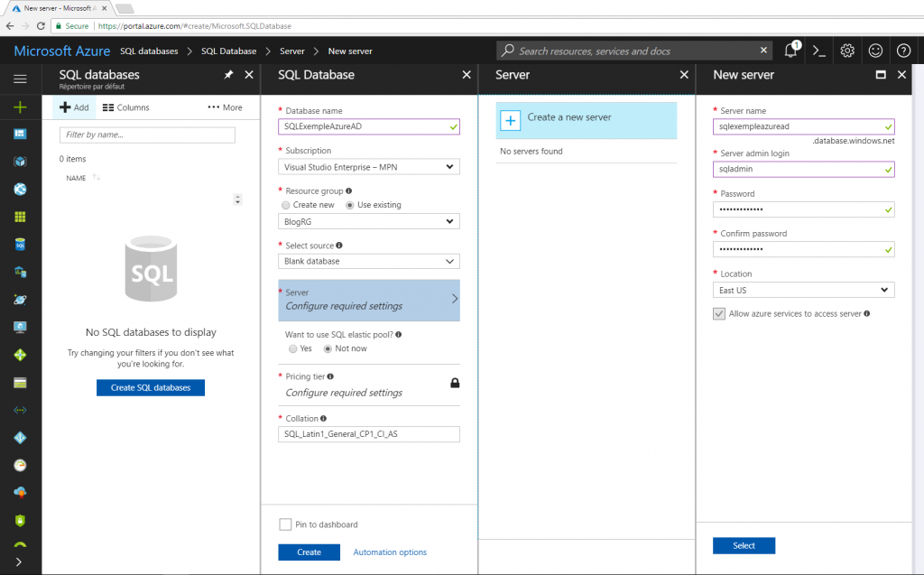Expand Server Configure required settings

[x=369, y=301]
